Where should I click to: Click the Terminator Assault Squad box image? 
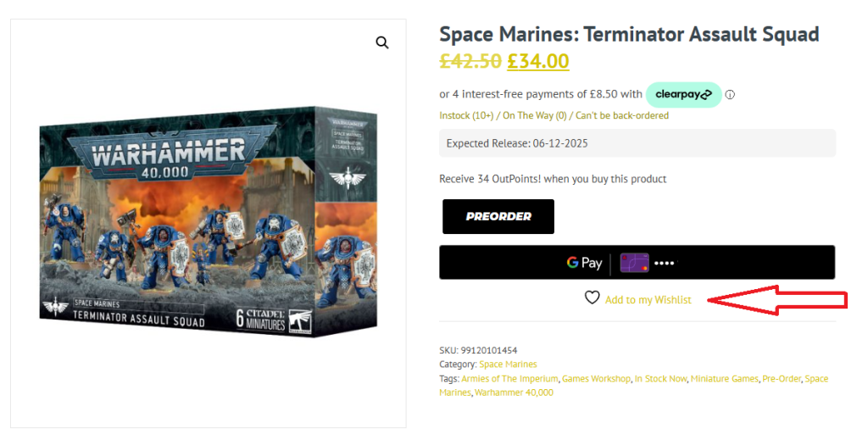point(208,222)
